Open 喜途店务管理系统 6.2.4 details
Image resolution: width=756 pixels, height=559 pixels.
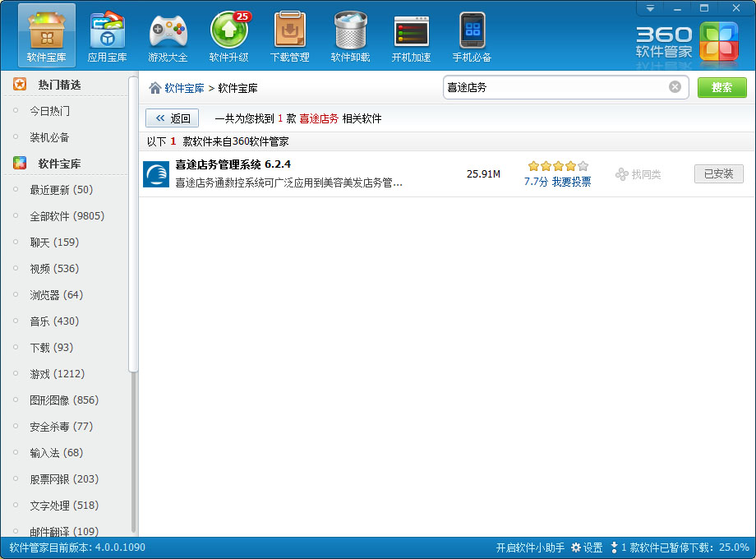[233, 164]
